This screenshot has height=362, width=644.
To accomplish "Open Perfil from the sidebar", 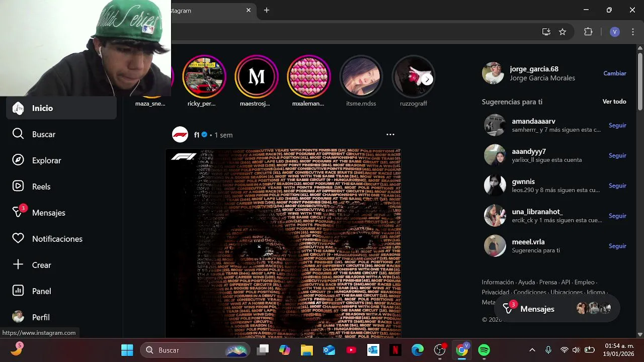I will click(x=61, y=317).
